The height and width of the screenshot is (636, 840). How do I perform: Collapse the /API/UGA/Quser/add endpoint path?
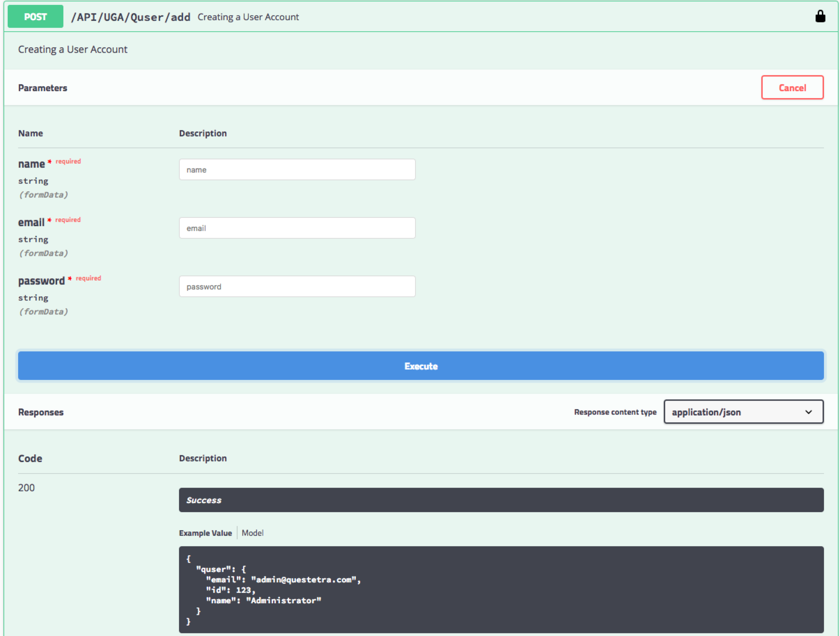[x=131, y=17]
